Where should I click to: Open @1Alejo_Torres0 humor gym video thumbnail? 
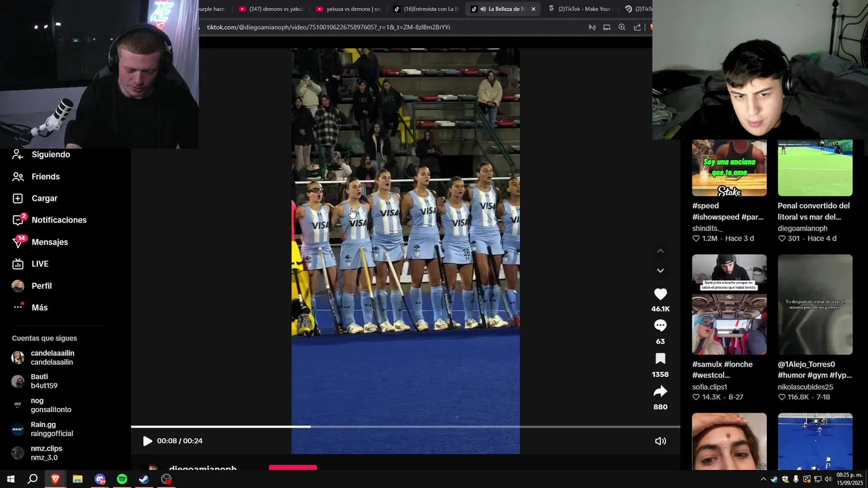(815, 304)
